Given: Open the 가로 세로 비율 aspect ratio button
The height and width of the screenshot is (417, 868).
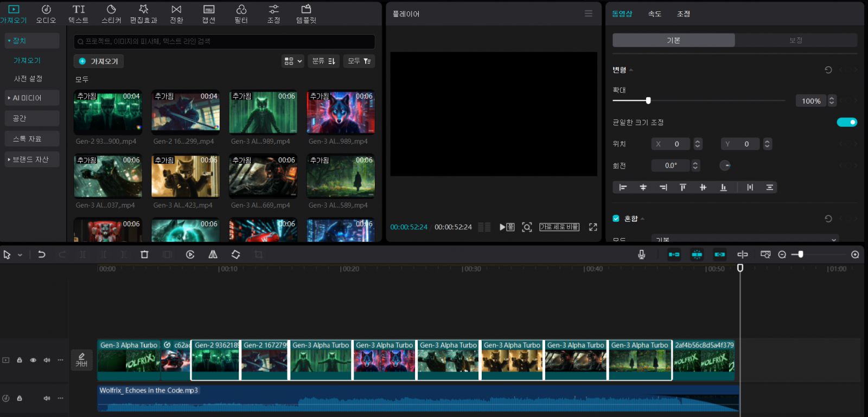Looking at the screenshot, I should pos(559,227).
